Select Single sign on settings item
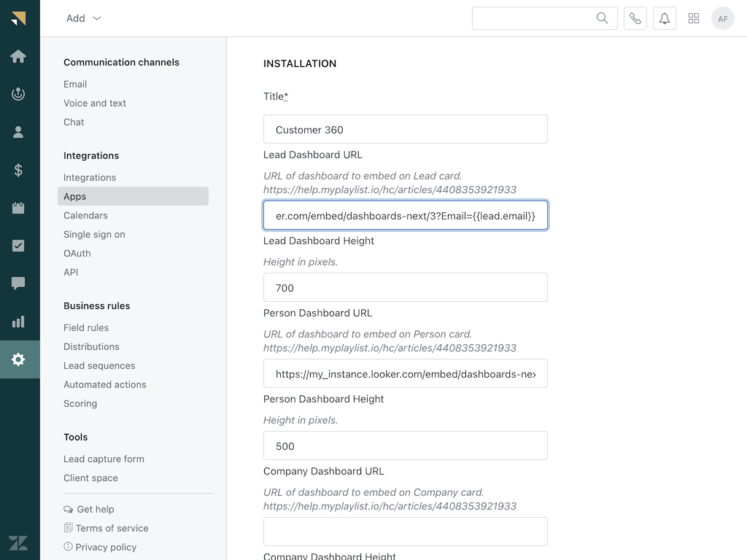747x560 pixels. pos(94,234)
